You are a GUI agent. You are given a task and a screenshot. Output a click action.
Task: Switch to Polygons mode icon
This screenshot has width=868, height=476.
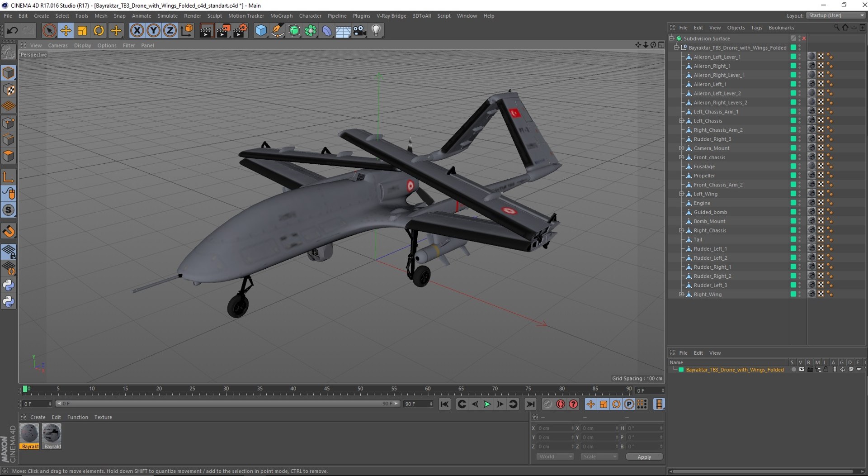click(x=9, y=156)
